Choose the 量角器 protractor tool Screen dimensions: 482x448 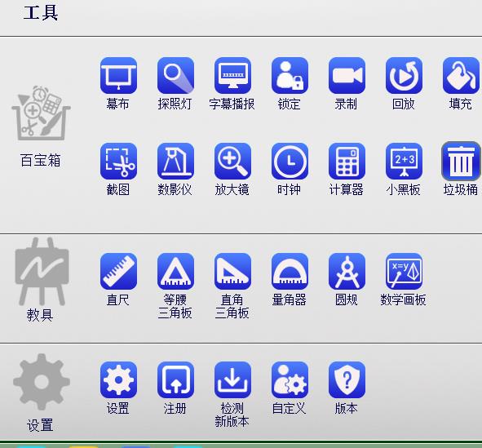tap(290, 271)
